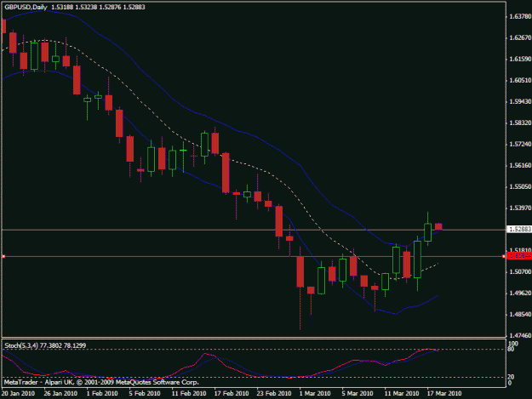The height and width of the screenshot is (399, 532).
Task: Click the 1.56160 price axis label
Action: tap(520, 165)
